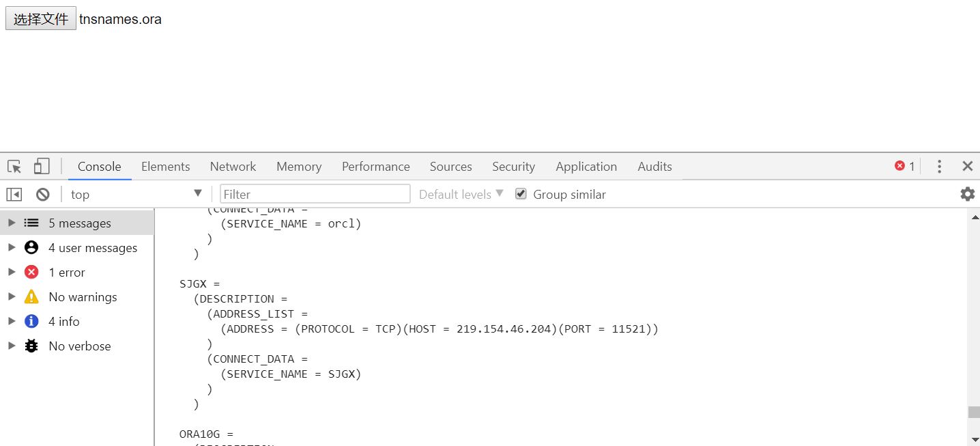
Task: Click the console scrollbar down arrow
Action: 974,440
